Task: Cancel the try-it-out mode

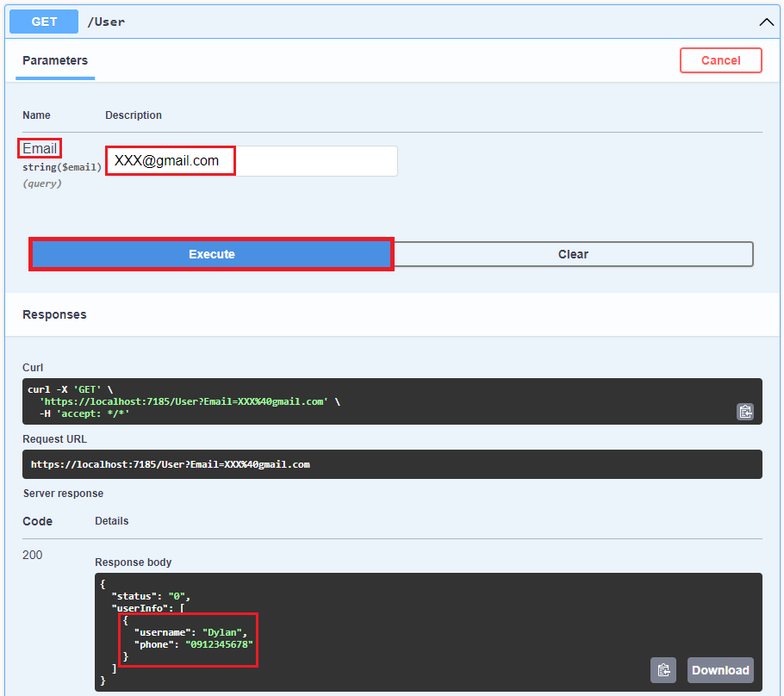Action: coord(720,60)
